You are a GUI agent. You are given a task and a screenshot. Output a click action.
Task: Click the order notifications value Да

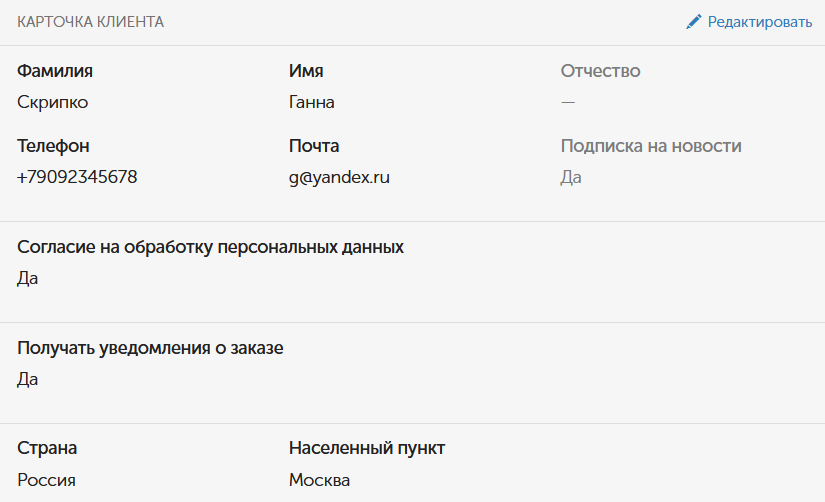[28, 379]
